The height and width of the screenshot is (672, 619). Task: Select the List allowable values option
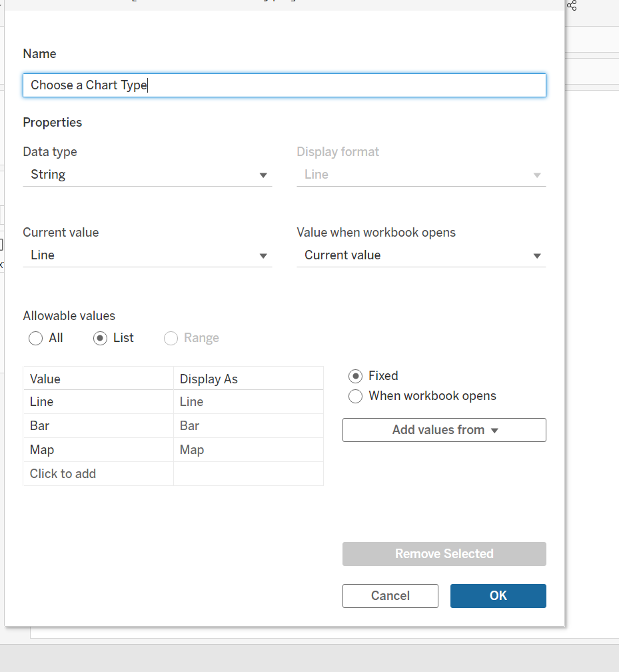pos(101,339)
